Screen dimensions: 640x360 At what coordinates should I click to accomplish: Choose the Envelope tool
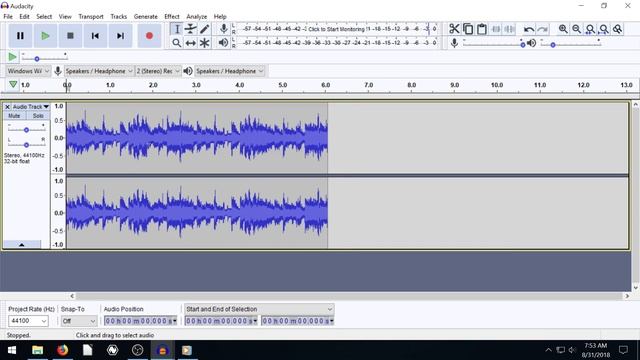[x=191, y=29]
